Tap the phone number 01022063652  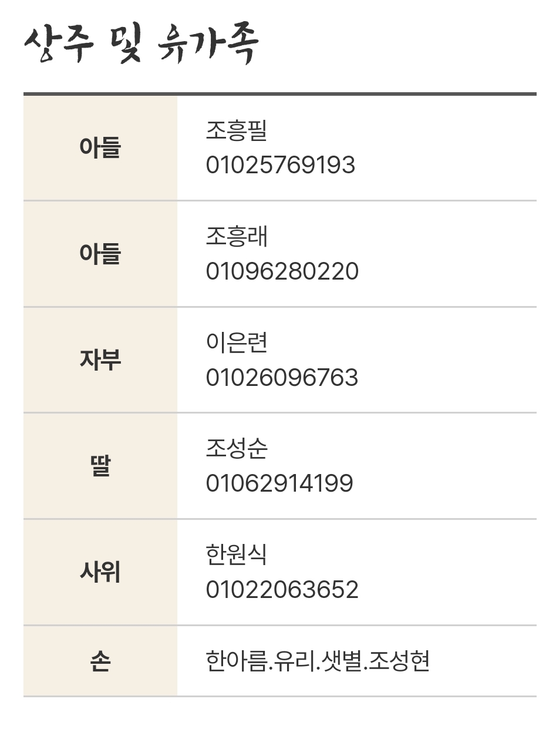tap(282, 590)
